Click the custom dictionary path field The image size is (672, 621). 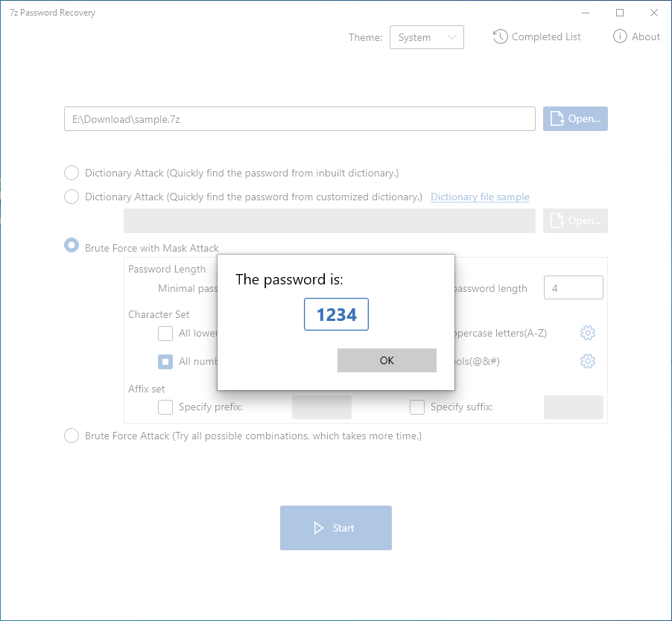[x=329, y=221]
